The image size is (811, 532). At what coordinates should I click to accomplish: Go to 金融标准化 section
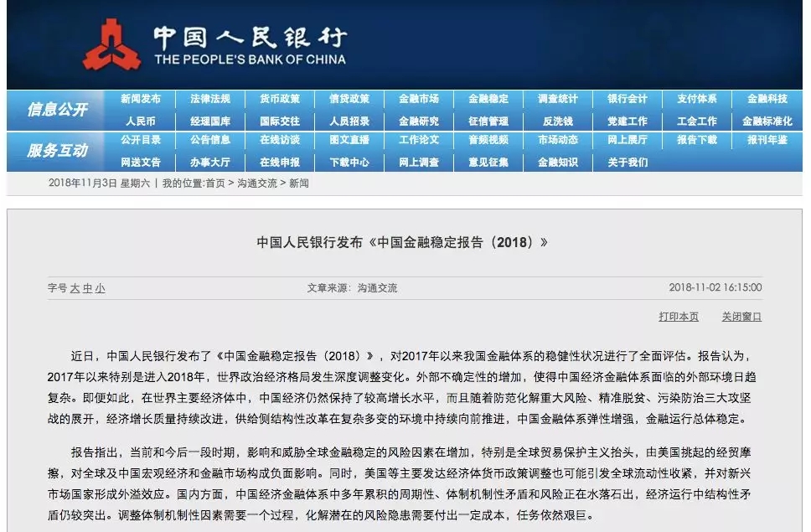(767, 121)
